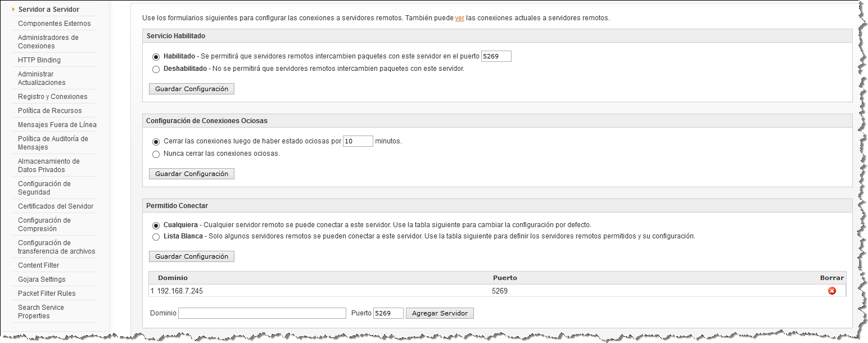Save configuration under Conexiones Ociosas

point(192,174)
